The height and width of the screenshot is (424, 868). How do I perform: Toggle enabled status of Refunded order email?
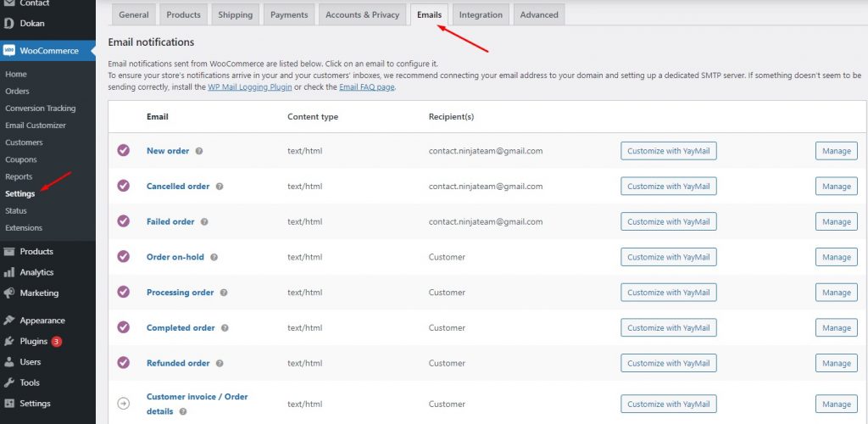pos(124,362)
